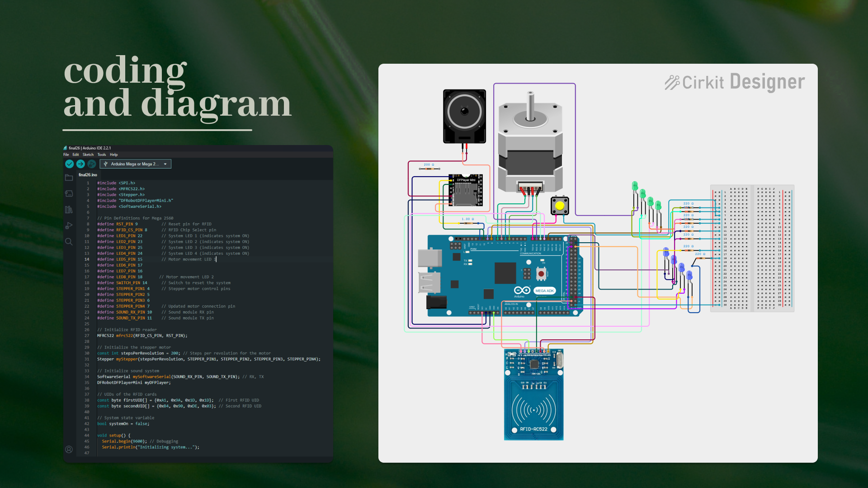Open the Help menu
Screen dimensions: 868x488
pyautogui.click(x=113, y=155)
